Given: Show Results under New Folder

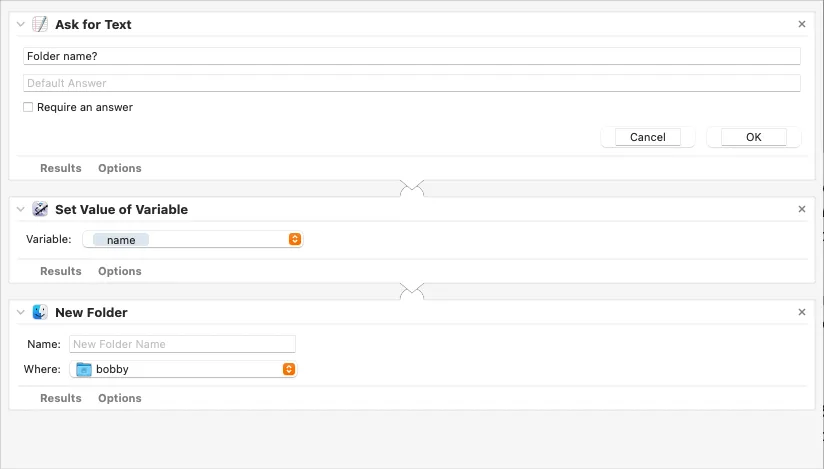Looking at the screenshot, I should pos(61,398).
